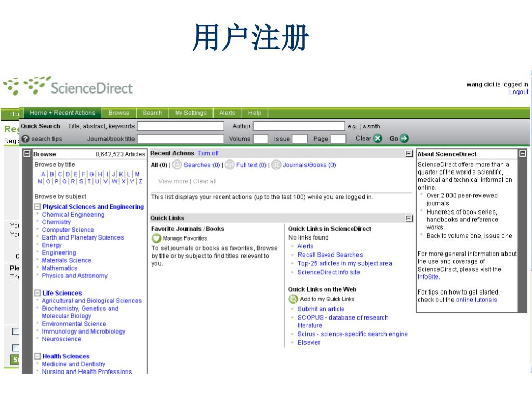Collapse the Recent Actions panel
The image size is (532, 399).
(x=409, y=153)
